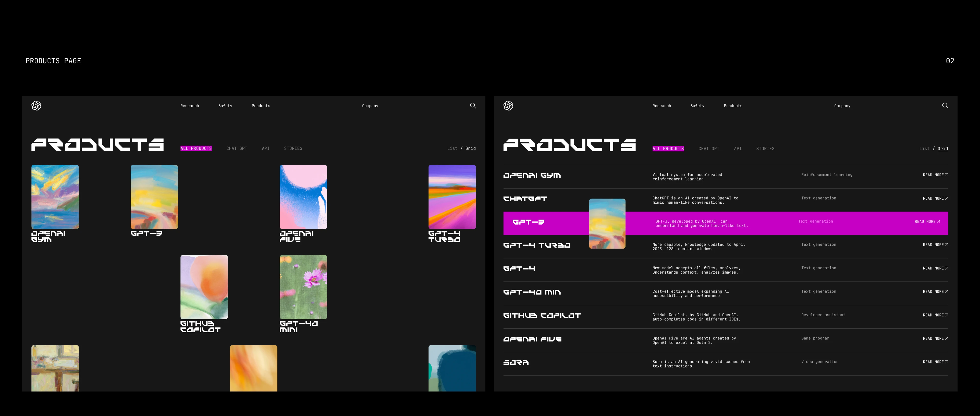Screen dimensions: 980x416
Task: Click READ MORE for OpenAI Five row
Action: click(935, 338)
